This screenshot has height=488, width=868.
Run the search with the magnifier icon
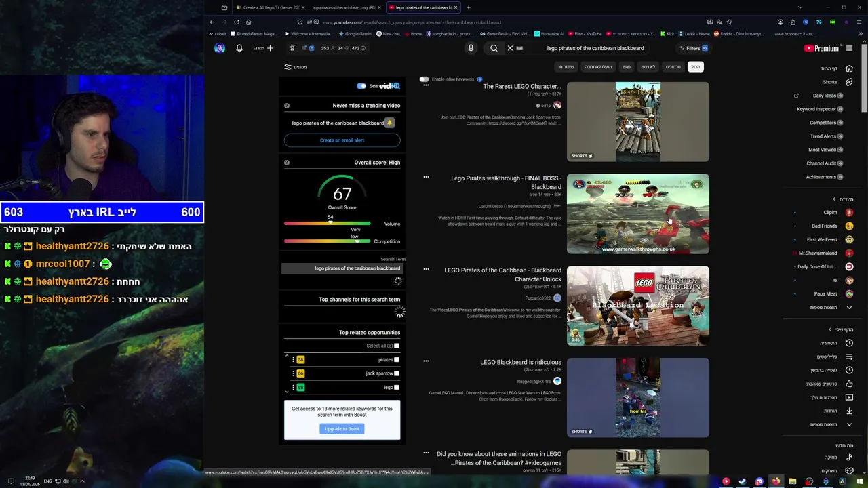coord(494,48)
